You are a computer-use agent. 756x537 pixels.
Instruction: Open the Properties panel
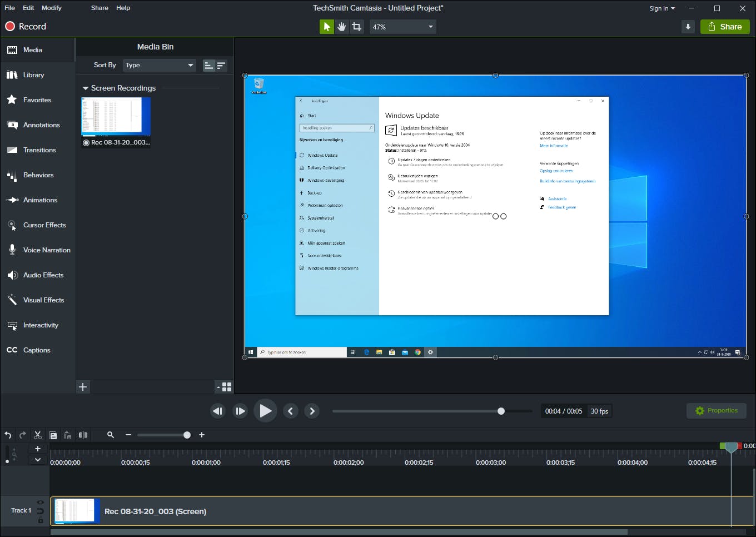(x=717, y=410)
